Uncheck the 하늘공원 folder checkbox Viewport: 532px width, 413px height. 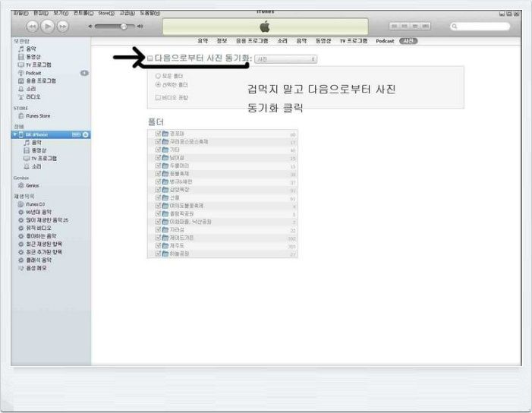click(x=158, y=254)
